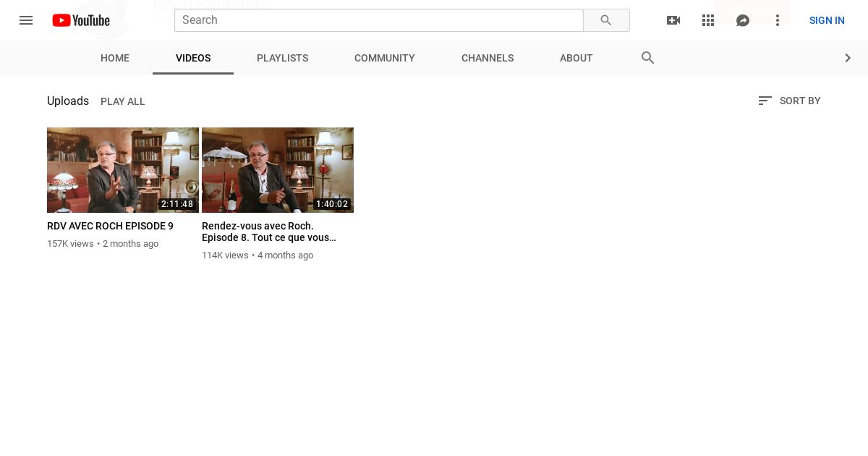868x456 pixels.
Task: Play the 2:11:48 video thumbnail
Action: point(123,170)
